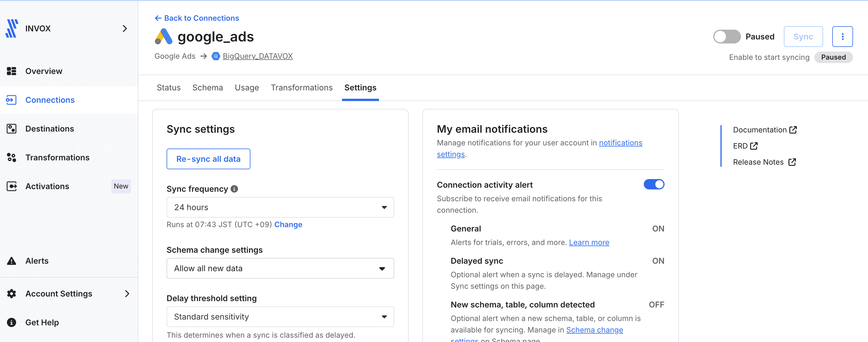The width and height of the screenshot is (868, 342).
Task: Open the BigQuery_DATAVOX link
Action: [258, 56]
